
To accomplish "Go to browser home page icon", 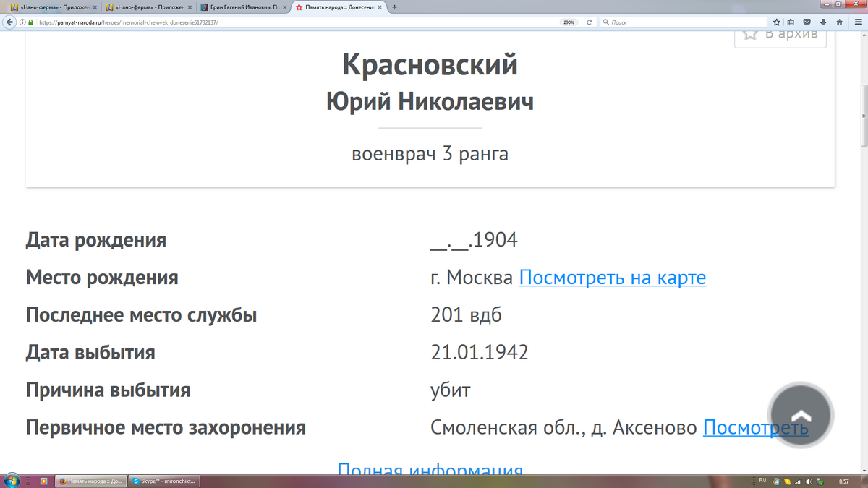I will pyautogui.click(x=839, y=22).
